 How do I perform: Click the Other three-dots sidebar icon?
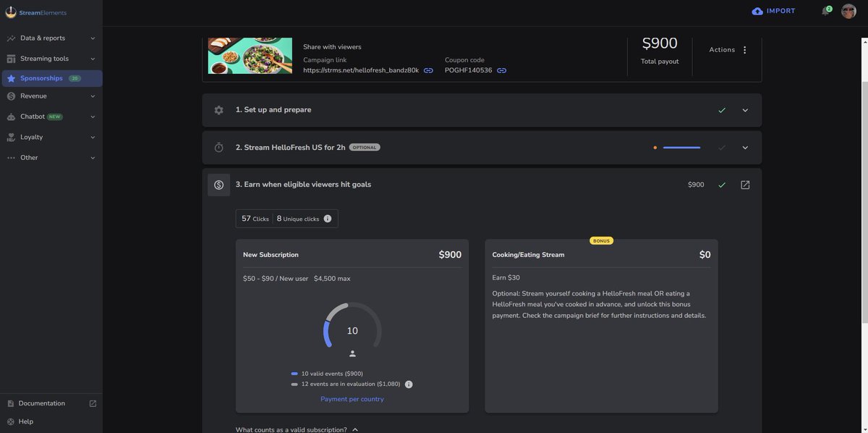tap(11, 158)
